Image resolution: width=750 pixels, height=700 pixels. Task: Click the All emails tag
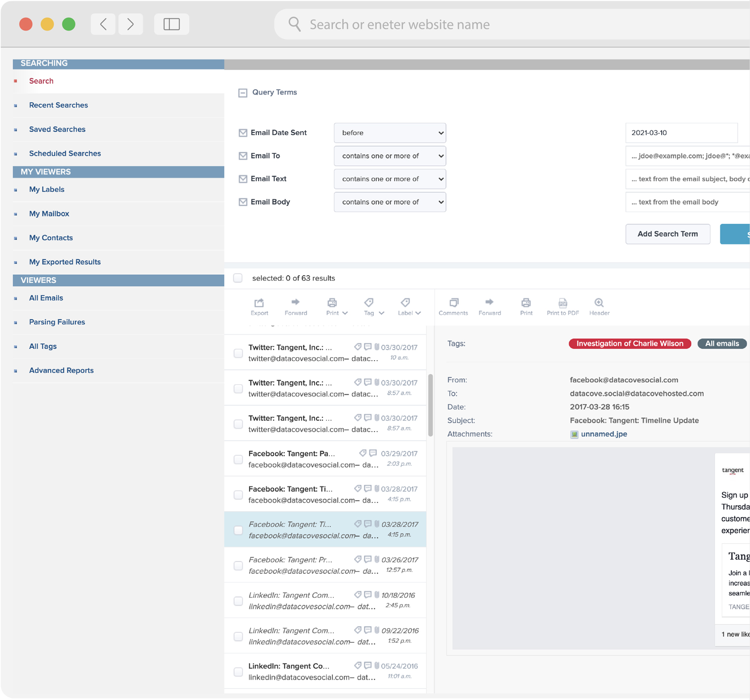pyautogui.click(x=722, y=344)
